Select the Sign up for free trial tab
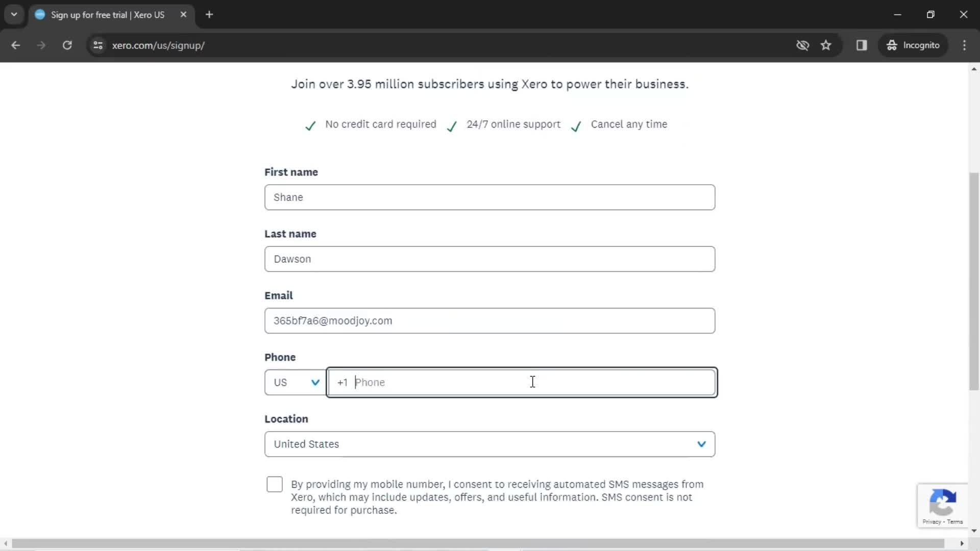 107,15
